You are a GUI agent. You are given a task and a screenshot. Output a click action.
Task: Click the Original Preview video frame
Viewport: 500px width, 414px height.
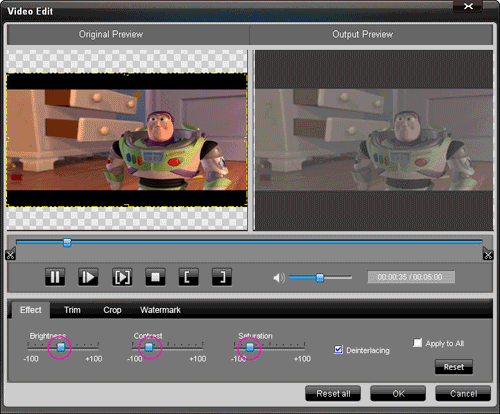[x=127, y=140]
